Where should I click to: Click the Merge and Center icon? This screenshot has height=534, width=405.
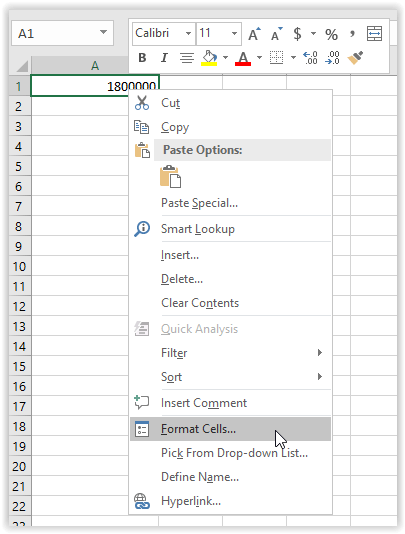pyautogui.click(x=374, y=34)
